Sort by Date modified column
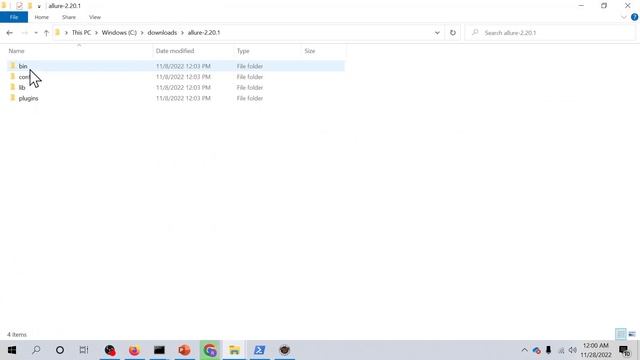640x360 pixels. point(175,51)
